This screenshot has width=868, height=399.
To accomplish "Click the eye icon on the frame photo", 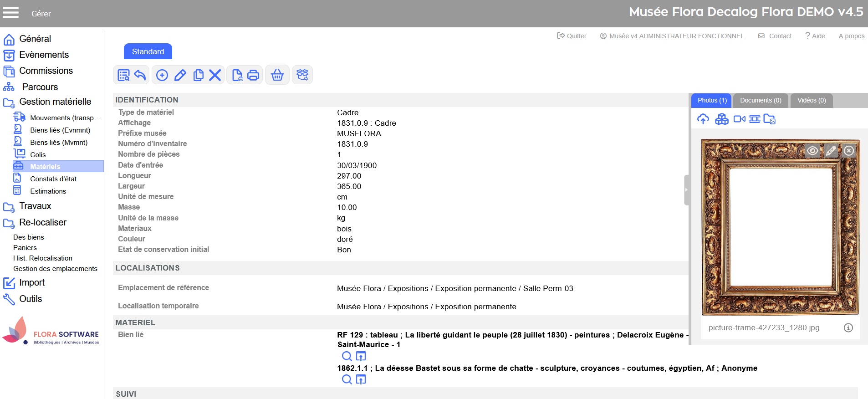I will (812, 151).
